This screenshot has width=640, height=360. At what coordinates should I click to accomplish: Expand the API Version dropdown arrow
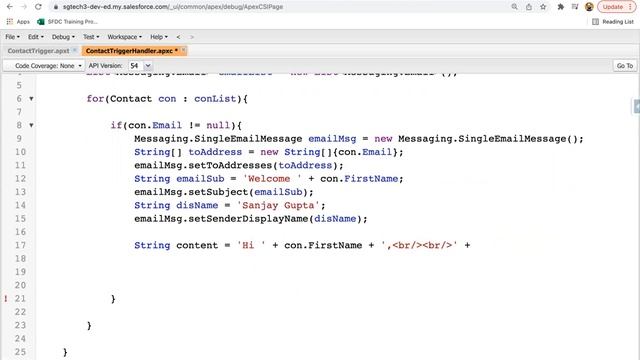pyautogui.click(x=148, y=65)
